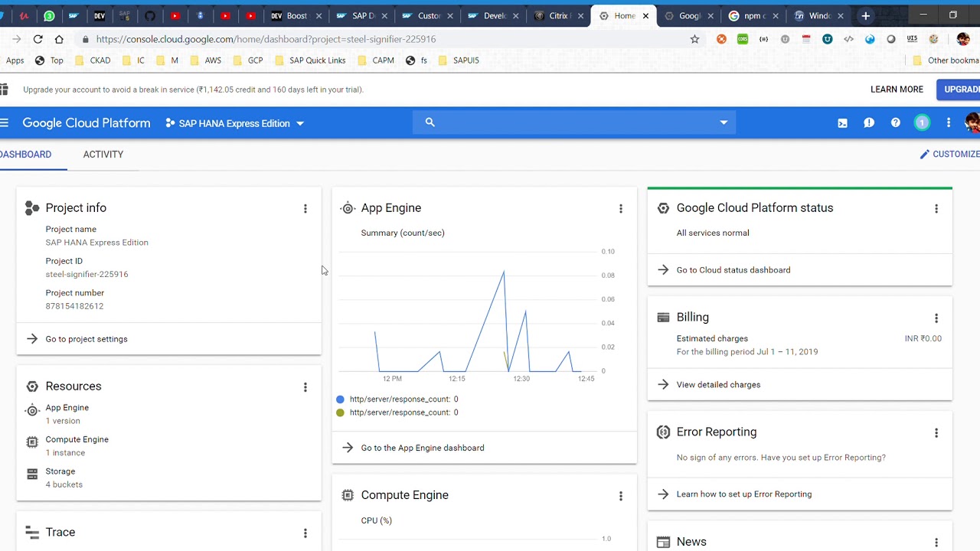The width and height of the screenshot is (980, 551).
Task: Select the project ID steel-signifier-225916 text
Action: 87,274
